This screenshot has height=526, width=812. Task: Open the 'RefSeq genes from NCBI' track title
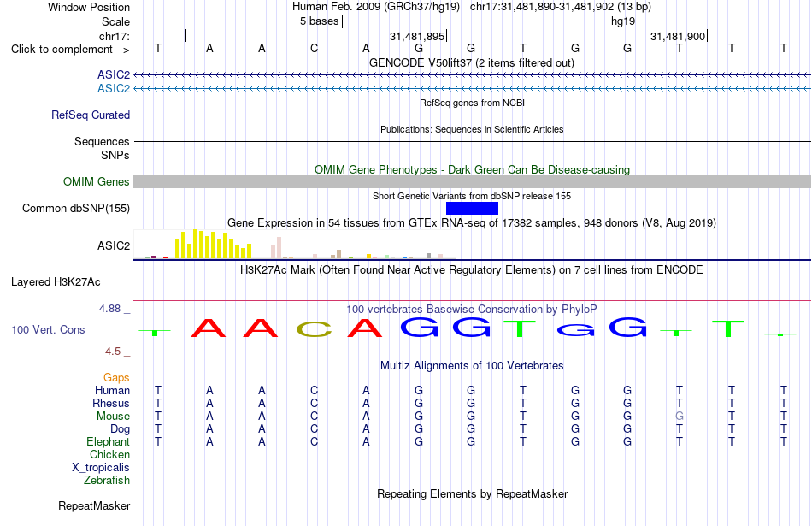(x=472, y=103)
